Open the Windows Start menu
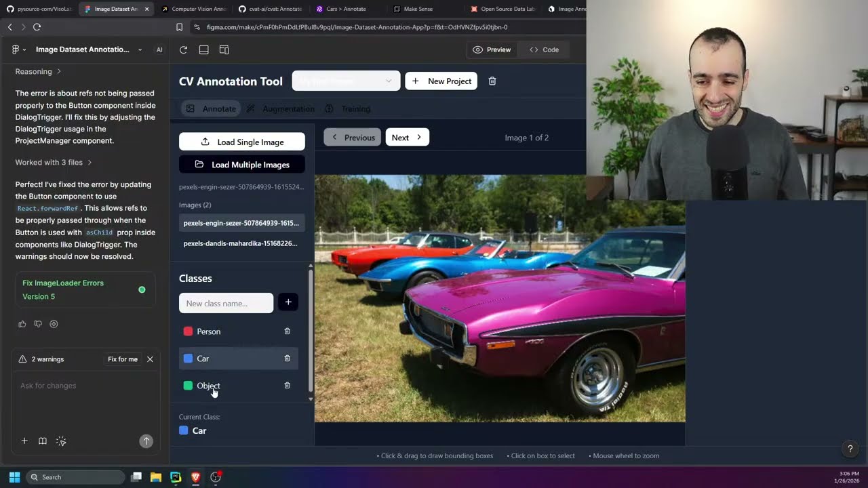The height and width of the screenshot is (488, 868). coord(14,477)
